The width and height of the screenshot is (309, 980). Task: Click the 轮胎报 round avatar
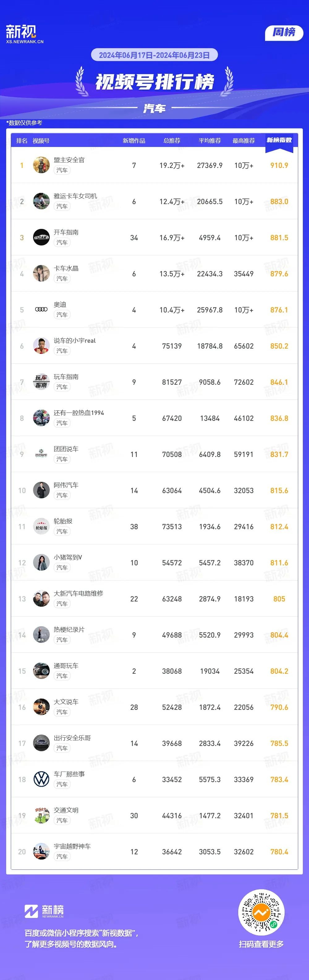click(41, 526)
